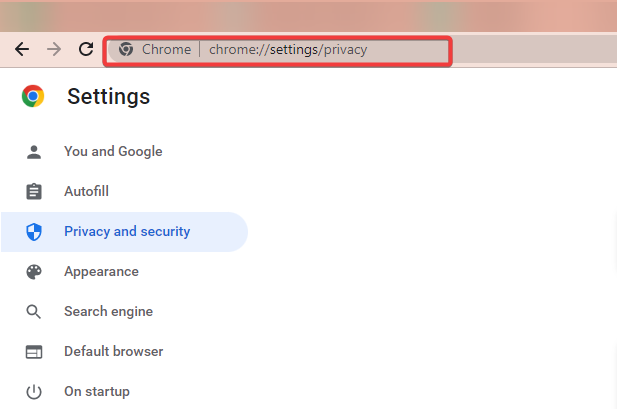Select Privacy and security menu item
Screen dimensions: 617x409
[x=124, y=231]
